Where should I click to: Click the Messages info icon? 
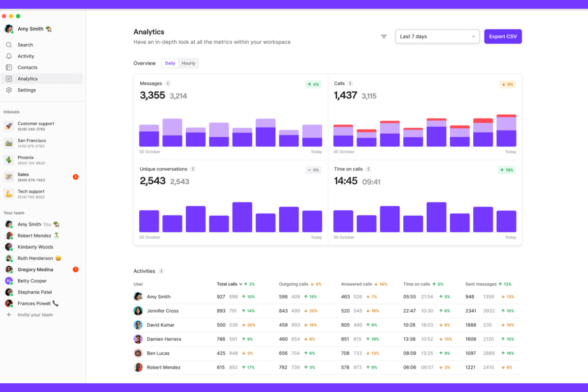pos(168,83)
